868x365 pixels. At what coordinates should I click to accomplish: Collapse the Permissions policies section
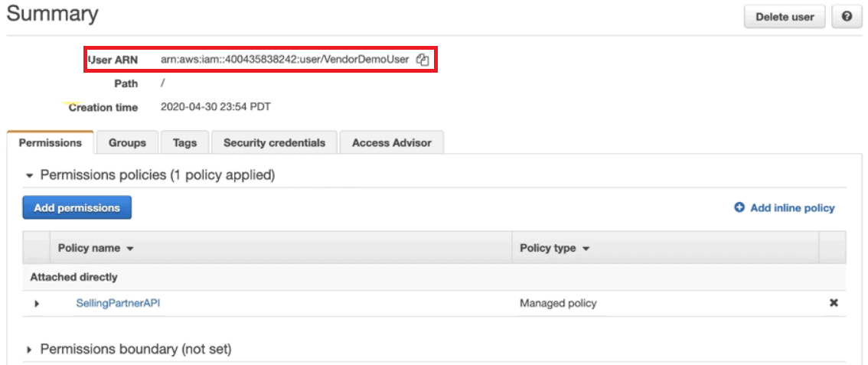[x=30, y=176]
